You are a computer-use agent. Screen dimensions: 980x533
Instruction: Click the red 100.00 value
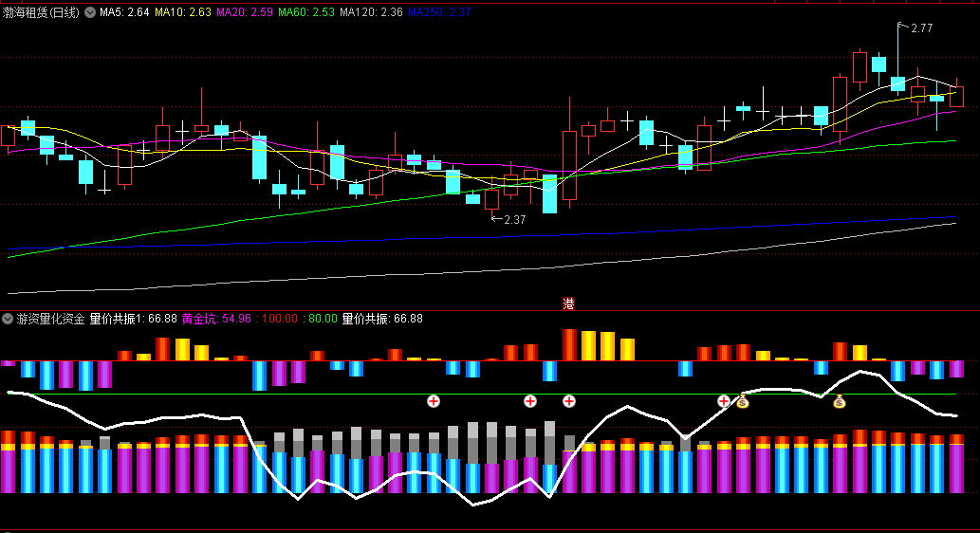coord(280,319)
